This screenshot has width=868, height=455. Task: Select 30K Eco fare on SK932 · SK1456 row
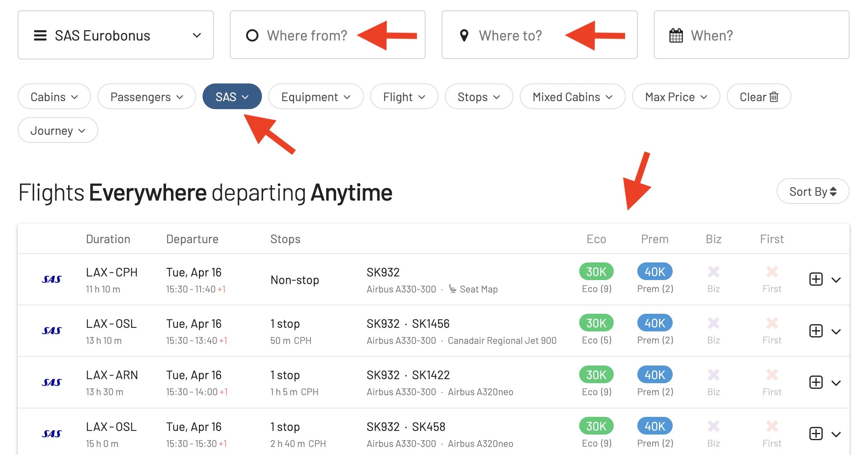point(596,323)
